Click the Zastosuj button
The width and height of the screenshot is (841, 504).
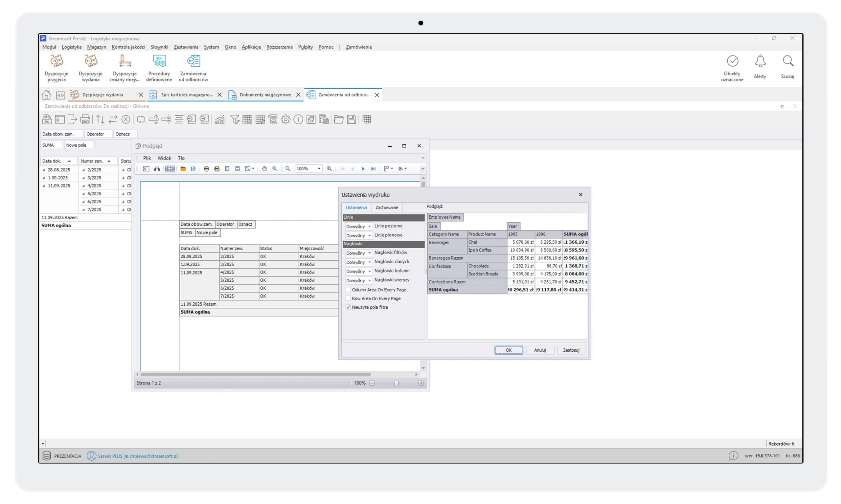(x=571, y=350)
